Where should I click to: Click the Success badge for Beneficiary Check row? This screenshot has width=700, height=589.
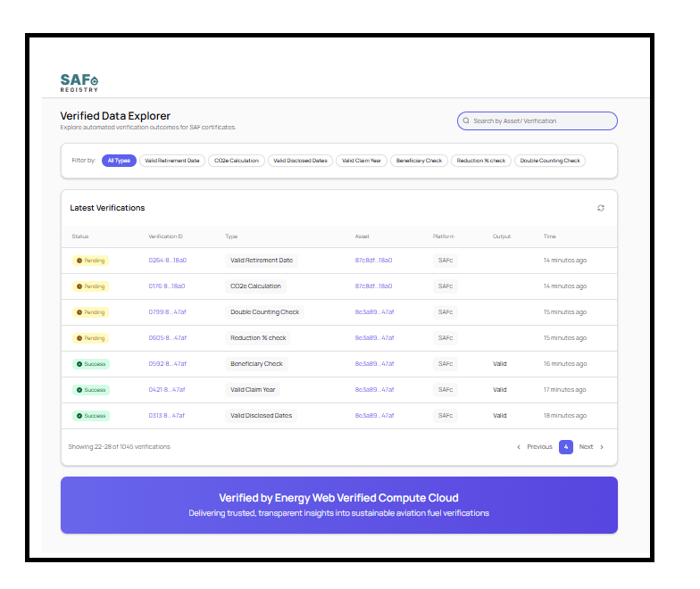[x=91, y=364]
